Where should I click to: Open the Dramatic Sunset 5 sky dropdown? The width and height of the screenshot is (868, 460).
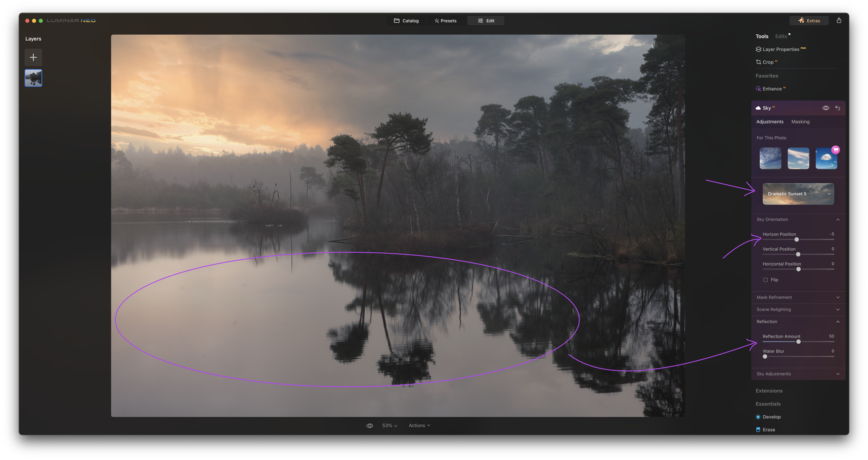tap(798, 194)
